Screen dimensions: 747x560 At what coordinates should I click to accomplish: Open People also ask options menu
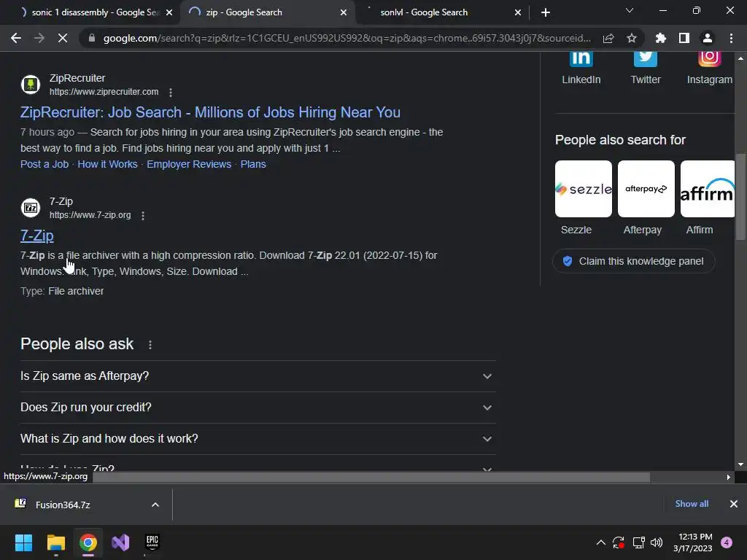(150, 345)
